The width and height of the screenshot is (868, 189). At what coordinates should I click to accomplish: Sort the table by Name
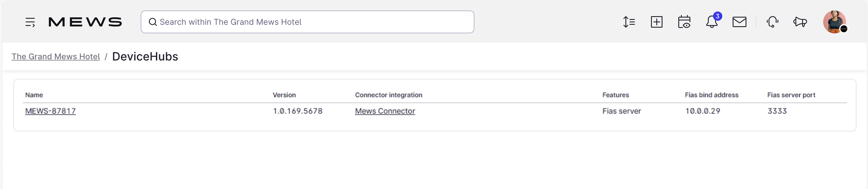(x=34, y=95)
